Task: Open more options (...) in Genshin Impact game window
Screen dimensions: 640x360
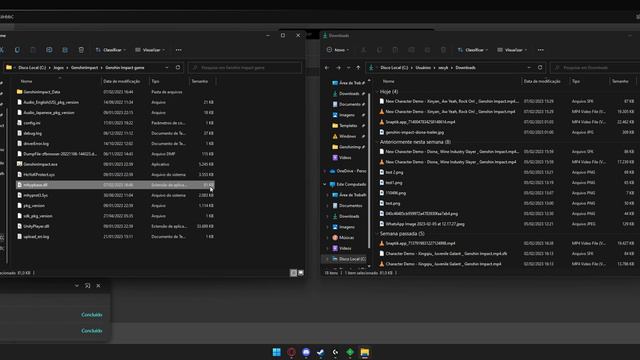Action: coord(178,50)
